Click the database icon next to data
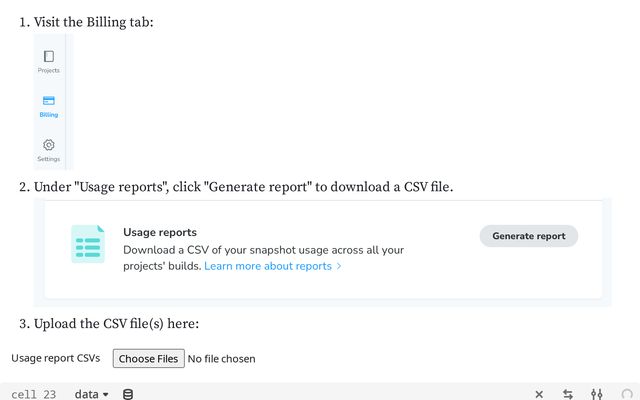Image resolution: width=640 pixels, height=400 pixels. click(x=128, y=394)
